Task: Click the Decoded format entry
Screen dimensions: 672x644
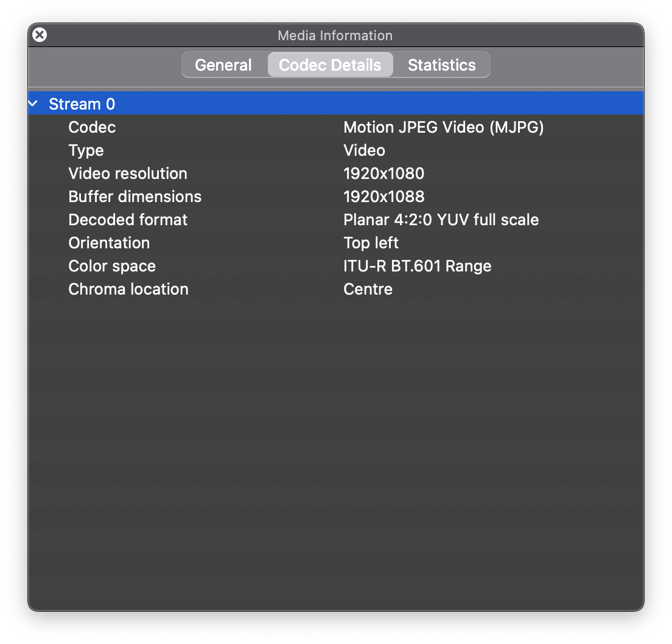Action: click(x=243, y=220)
